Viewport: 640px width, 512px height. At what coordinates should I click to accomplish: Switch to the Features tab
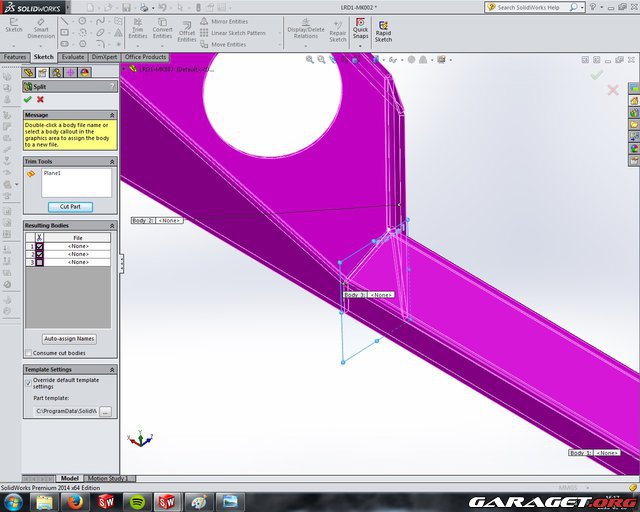click(15, 57)
